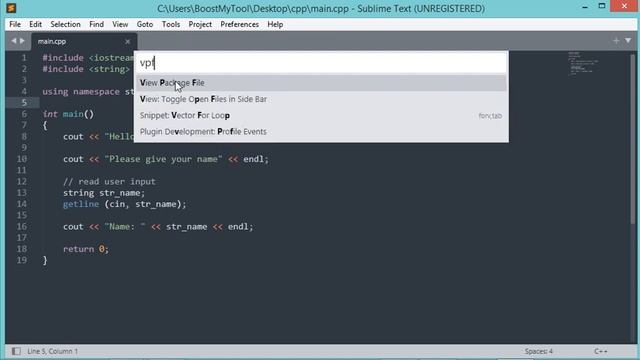Go to next tab with right arrow

22,41
